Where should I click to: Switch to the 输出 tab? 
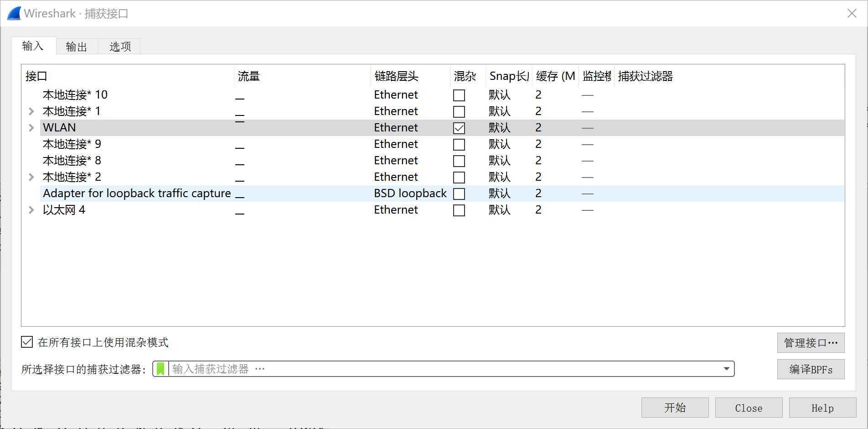point(77,47)
